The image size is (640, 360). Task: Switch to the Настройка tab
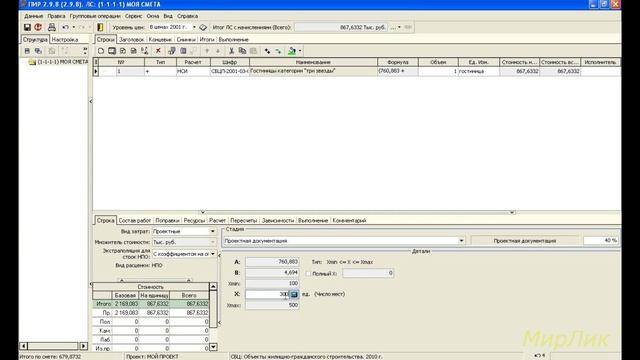(x=65, y=40)
